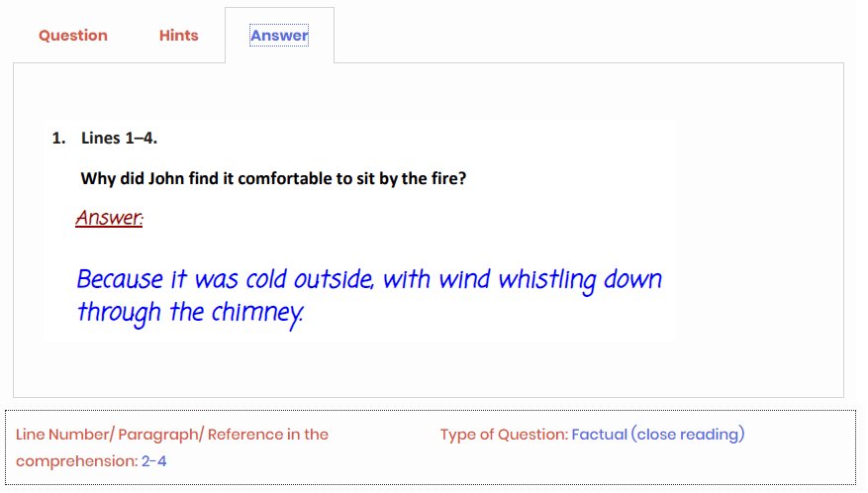Image resolution: width=868 pixels, height=493 pixels.
Task: Click the blue 'Because it was cold outside' line
Action: (x=369, y=280)
